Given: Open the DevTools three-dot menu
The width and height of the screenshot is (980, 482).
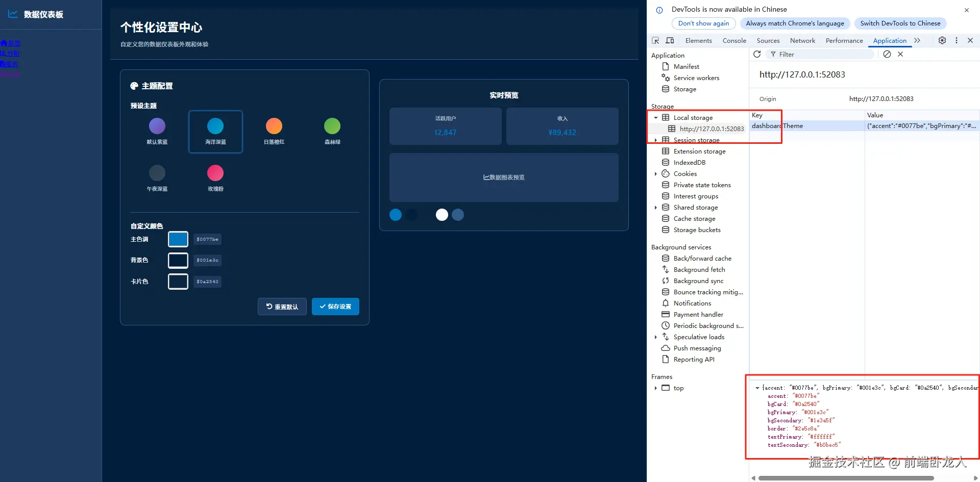Looking at the screenshot, I should coord(957,40).
